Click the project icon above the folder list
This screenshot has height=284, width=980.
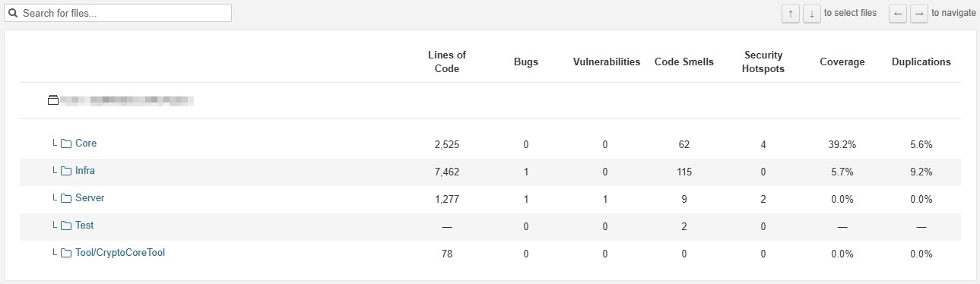[x=53, y=99]
